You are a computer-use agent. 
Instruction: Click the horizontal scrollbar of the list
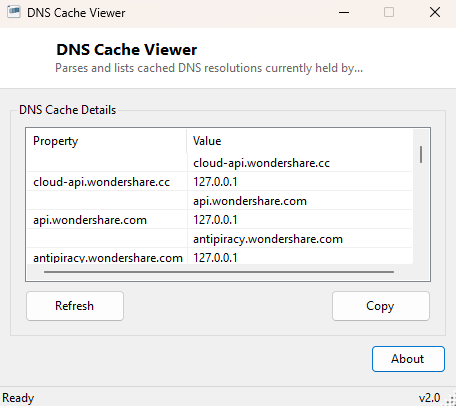(x=219, y=272)
